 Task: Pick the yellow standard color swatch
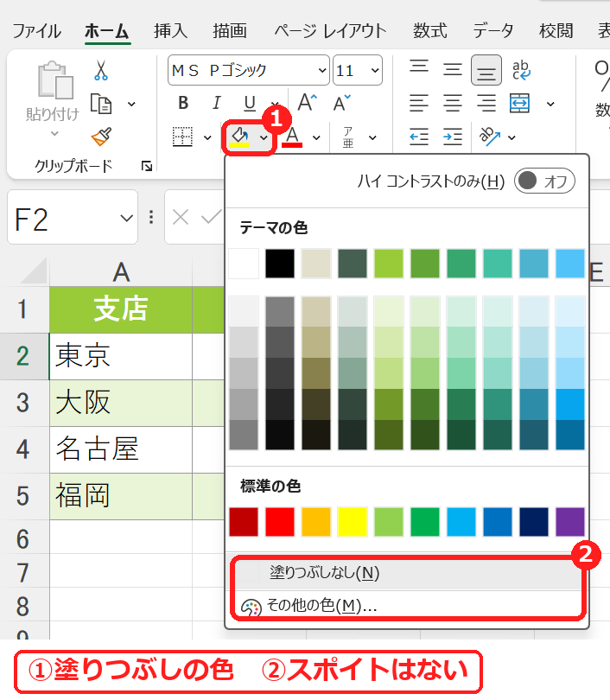[x=353, y=521]
